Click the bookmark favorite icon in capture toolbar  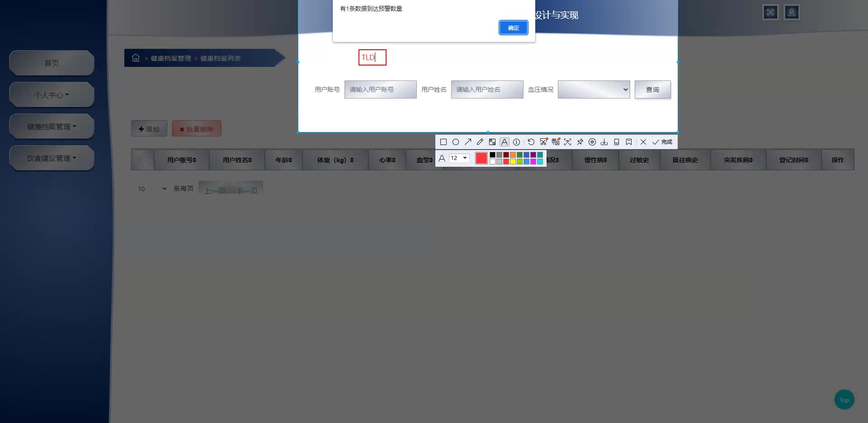click(x=629, y=142)
